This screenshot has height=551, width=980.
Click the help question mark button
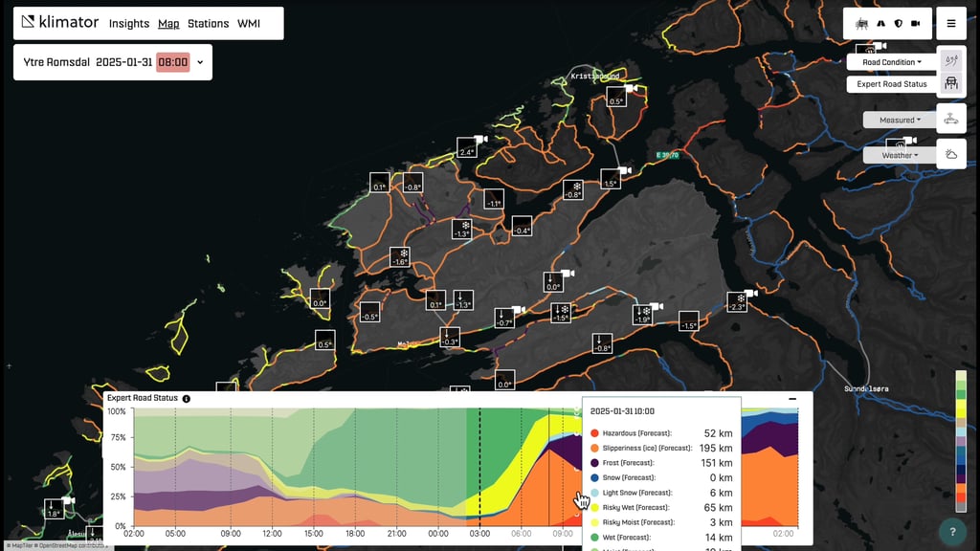pyautogui.click(x=951, y=530)
